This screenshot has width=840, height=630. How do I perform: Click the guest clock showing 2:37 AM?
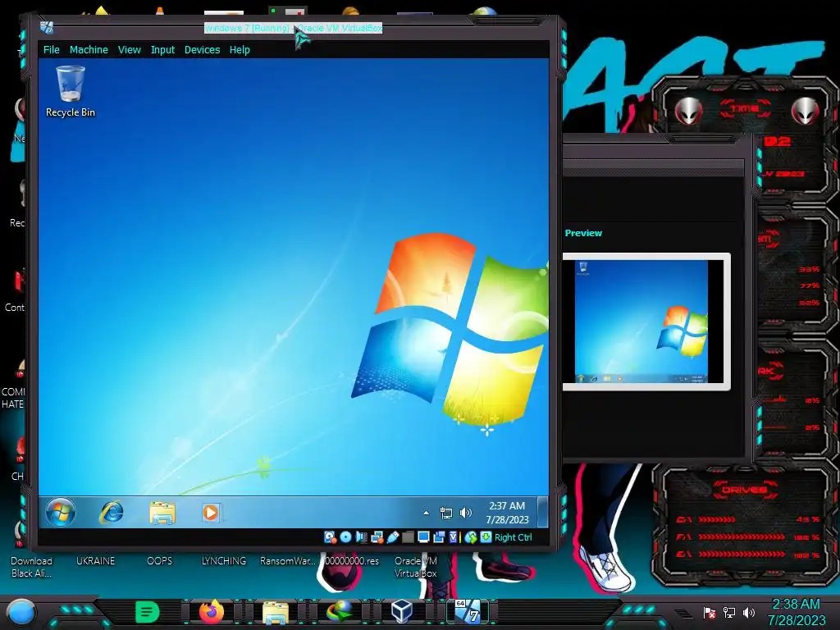[x=507, y=513]
